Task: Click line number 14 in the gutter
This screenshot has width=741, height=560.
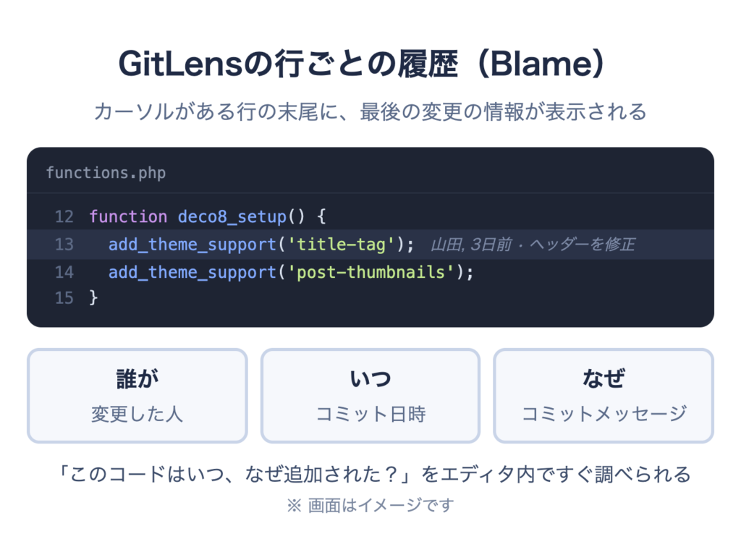Action: click(x=64, y=272)
